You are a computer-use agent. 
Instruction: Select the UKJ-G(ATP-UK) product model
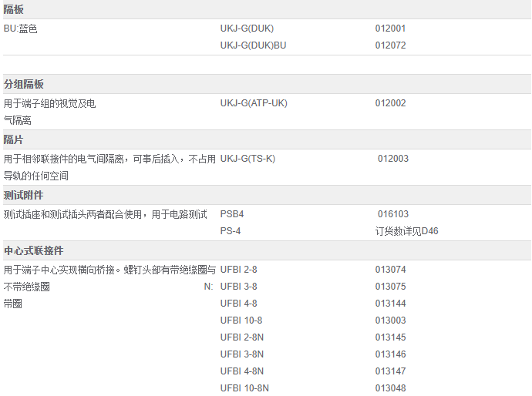click(254, 103)
